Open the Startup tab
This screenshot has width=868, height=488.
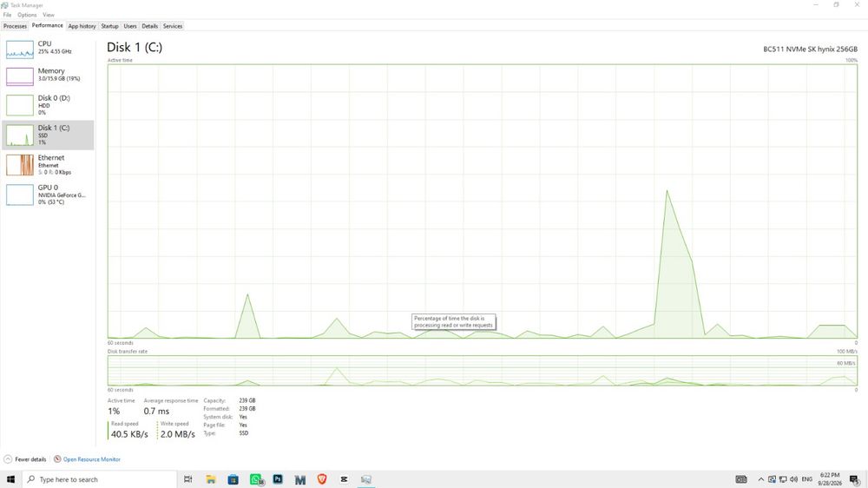109,26
